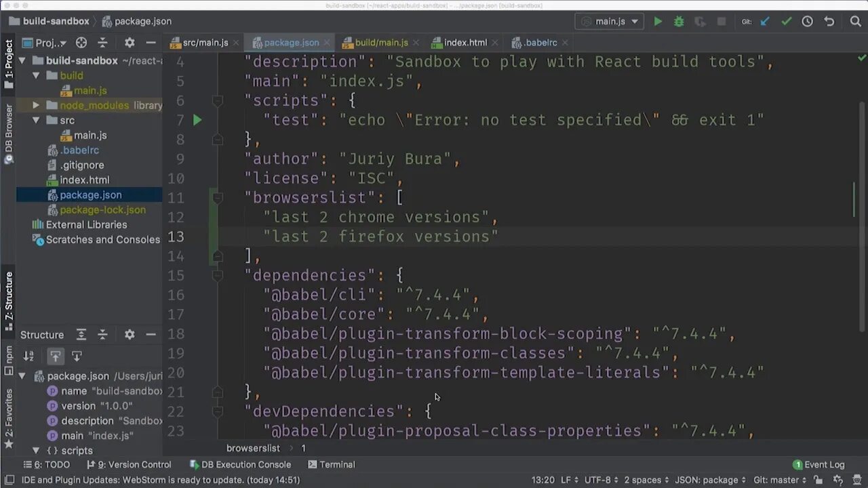Collapse scripts node in Structure tree
Viewport: 868px width, 488px height.
36,451
